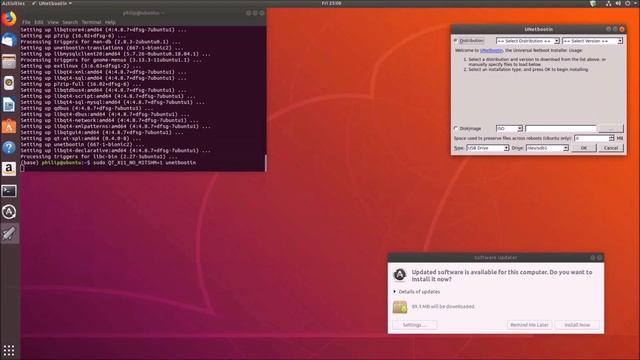Image resolution: width=640 pixels, height=360 pixels.
Task: Click the terminal window title bar
Action: 143,13
